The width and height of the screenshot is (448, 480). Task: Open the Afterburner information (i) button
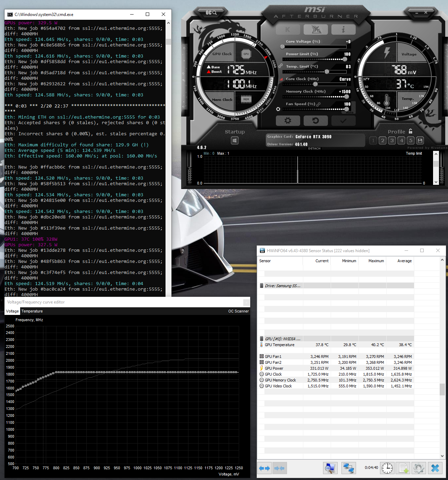click(x=343, y=29)
